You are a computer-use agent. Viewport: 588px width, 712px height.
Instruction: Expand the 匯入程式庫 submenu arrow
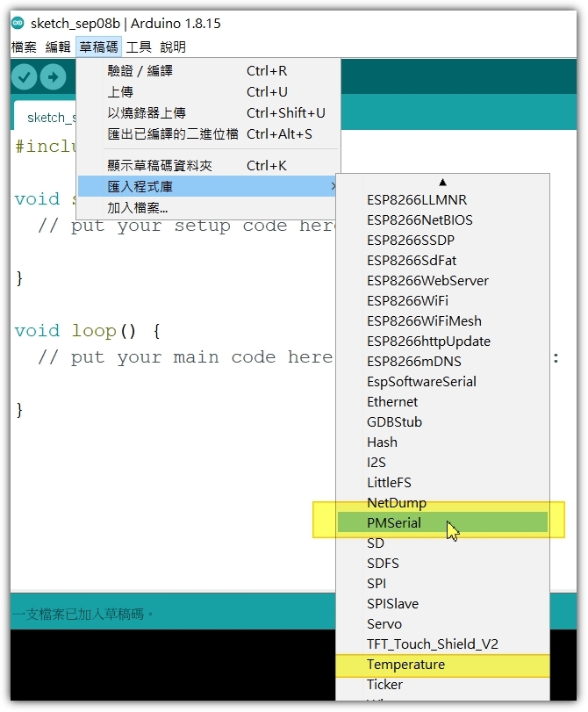click(333, 186)
